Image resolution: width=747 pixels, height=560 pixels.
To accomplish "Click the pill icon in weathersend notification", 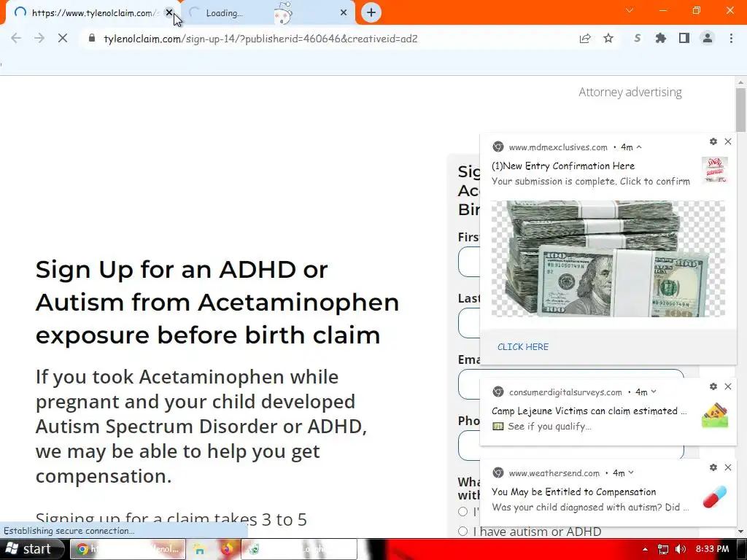I will 715,497.
